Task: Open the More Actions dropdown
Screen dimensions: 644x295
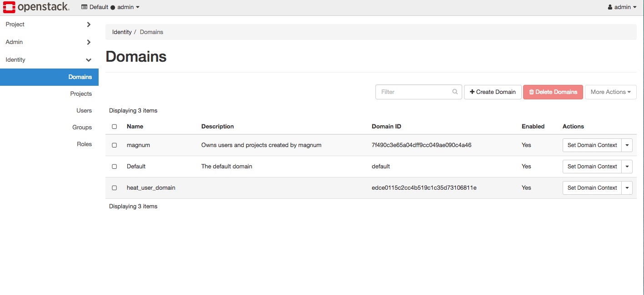Action: (610, 92)
